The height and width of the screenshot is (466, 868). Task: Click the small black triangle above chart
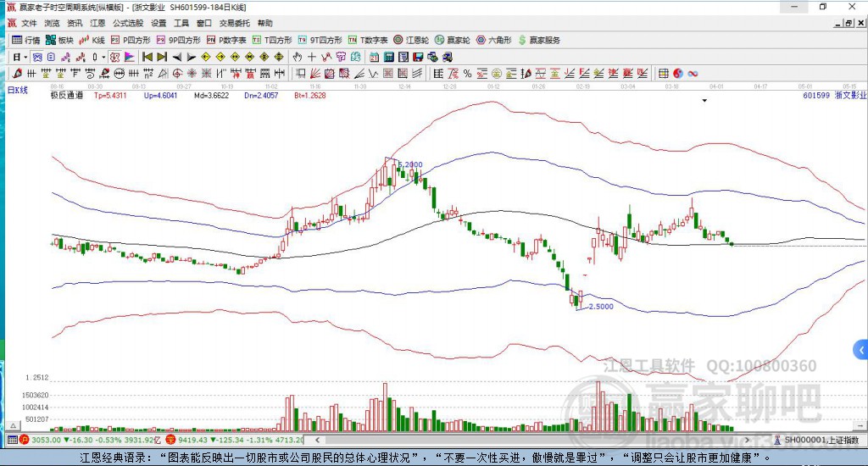click(704, 101)
